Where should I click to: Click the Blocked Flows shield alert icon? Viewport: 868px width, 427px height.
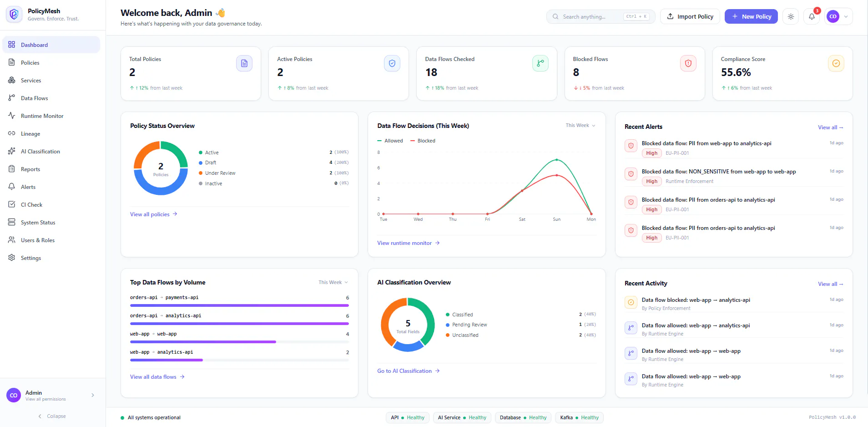click(688, 63)
